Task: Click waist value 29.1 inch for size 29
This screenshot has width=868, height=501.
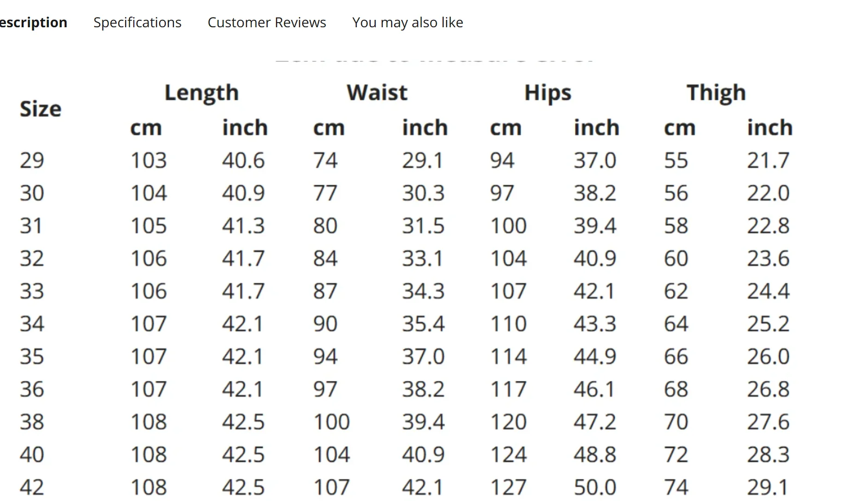Action: (x=422, y=160)
